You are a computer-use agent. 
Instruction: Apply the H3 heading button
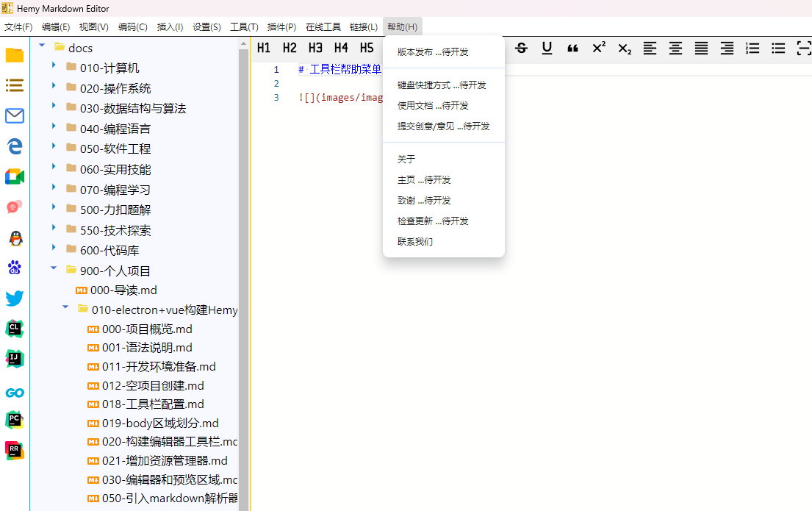coord(315,48)
